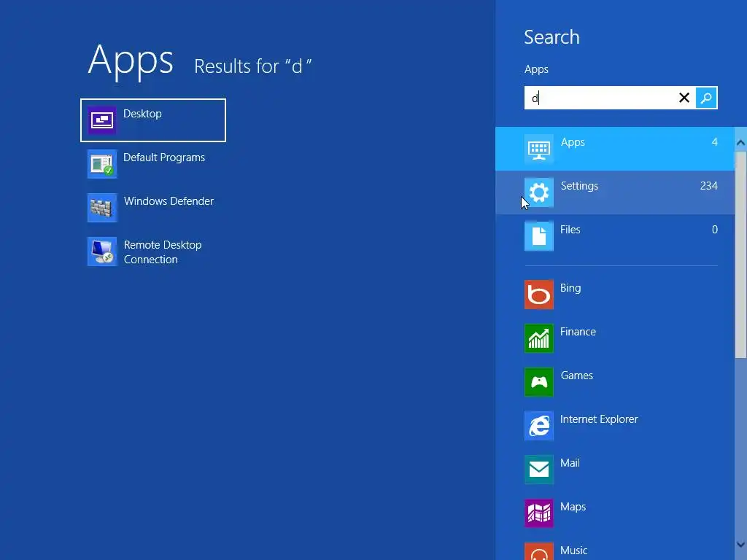The image size is (747, 560).
Task: Open the Remote Desktop Connection icon
Action: [x=101, y=252]
